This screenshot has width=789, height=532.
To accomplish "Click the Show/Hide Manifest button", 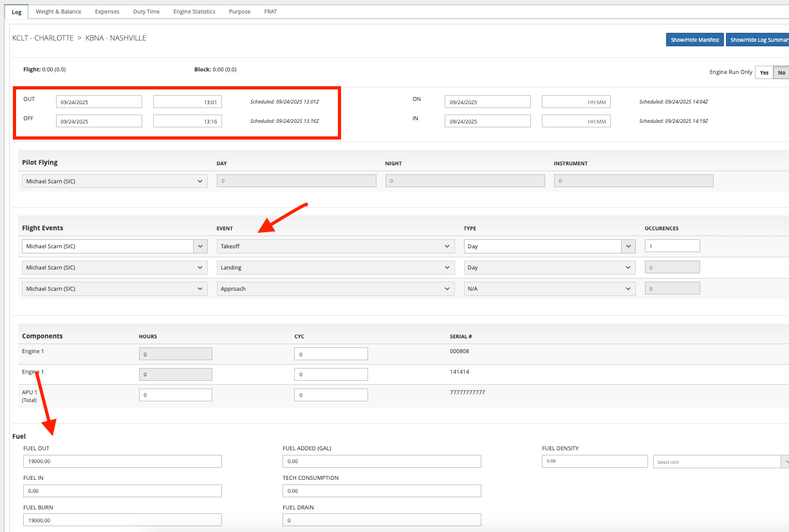I will [x=694, y=40].
